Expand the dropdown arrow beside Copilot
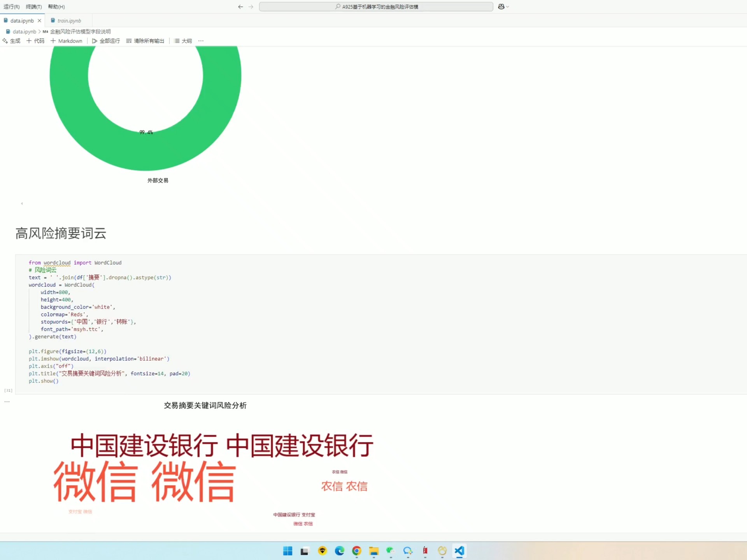Viewport: 747px width, 560px height. [x=507, y=7]
